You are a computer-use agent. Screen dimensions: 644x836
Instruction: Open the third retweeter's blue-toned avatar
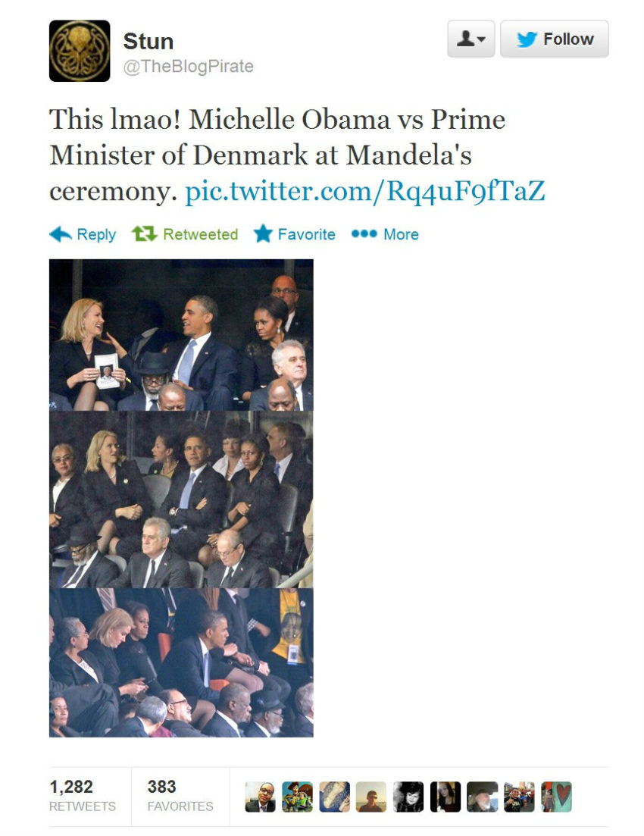click(x=334, y=797)
